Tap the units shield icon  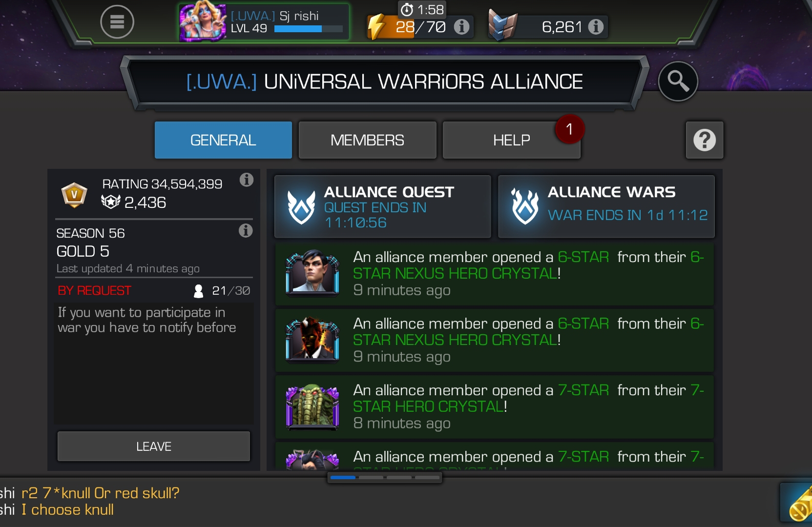tap(502, 25)
